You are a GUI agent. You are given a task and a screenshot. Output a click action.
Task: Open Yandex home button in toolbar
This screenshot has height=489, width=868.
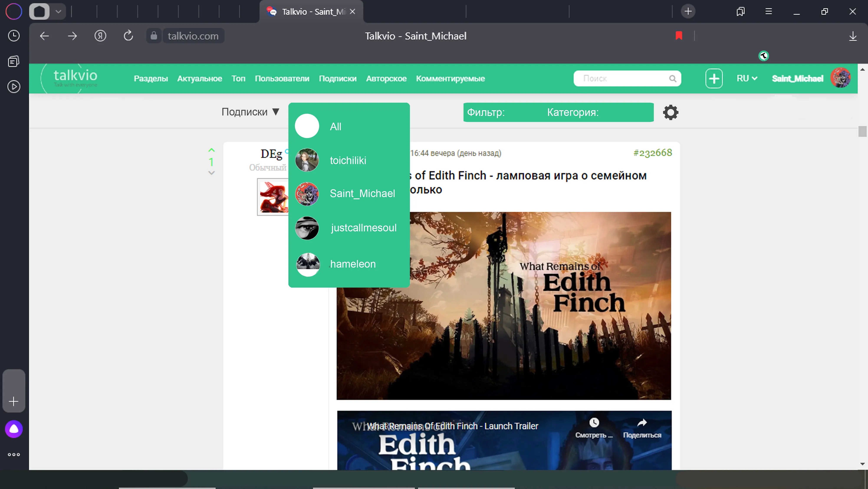coord(100,36)
